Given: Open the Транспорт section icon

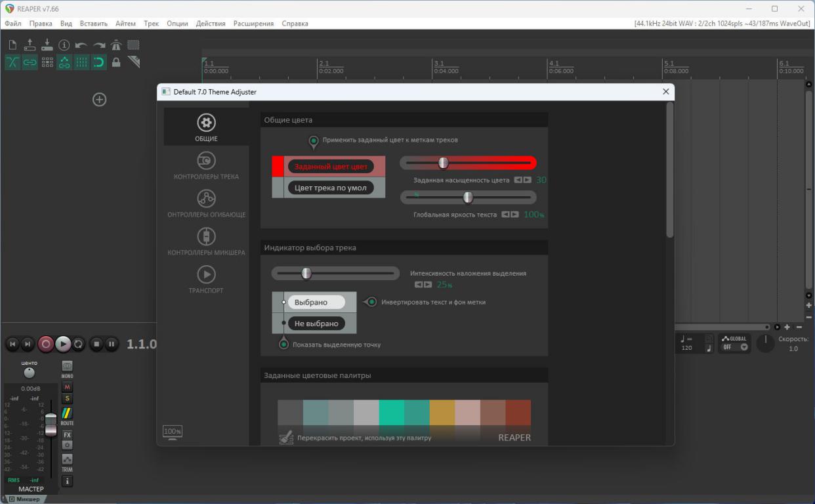Looking at the screenshot, I should (206, 274).
